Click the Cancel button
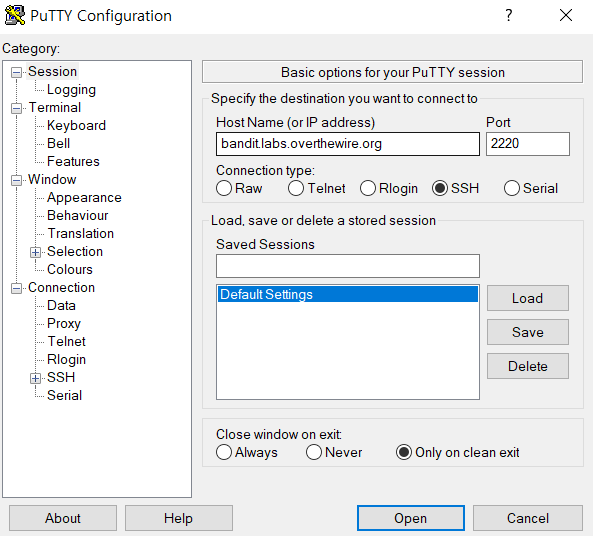 coord(528,518)
